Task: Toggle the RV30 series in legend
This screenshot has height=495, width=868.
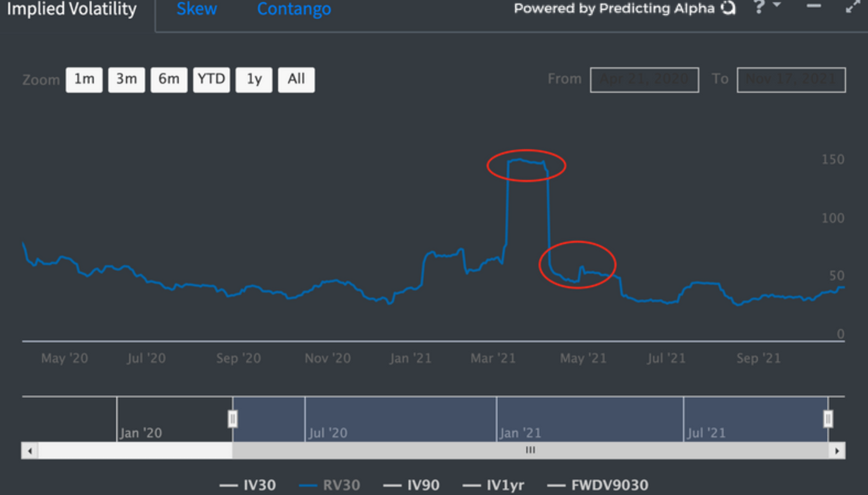Action: point(330,485)
